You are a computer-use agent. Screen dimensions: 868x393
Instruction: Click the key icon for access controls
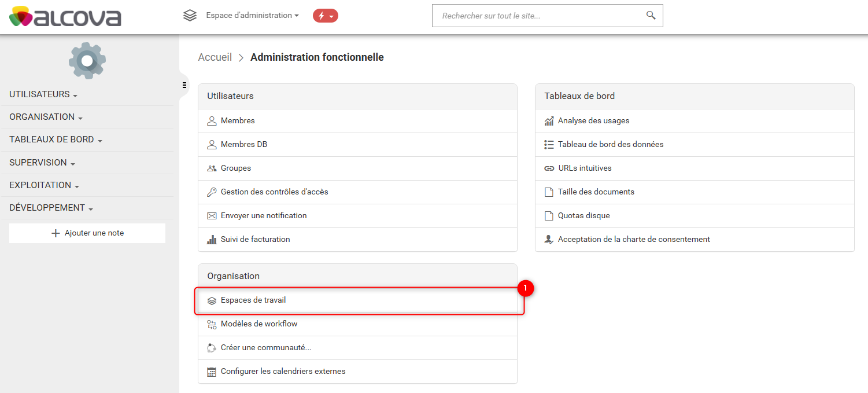pyautogui.click(x=212, y=192)
